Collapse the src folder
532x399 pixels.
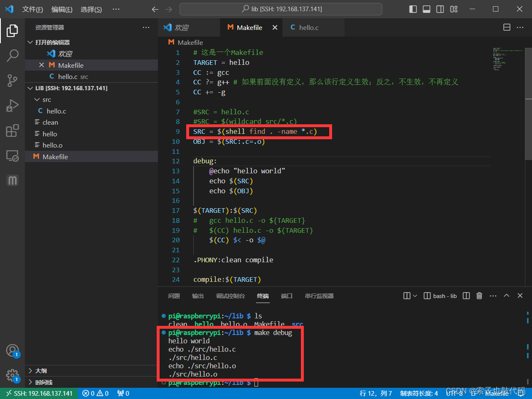point(91,100)
